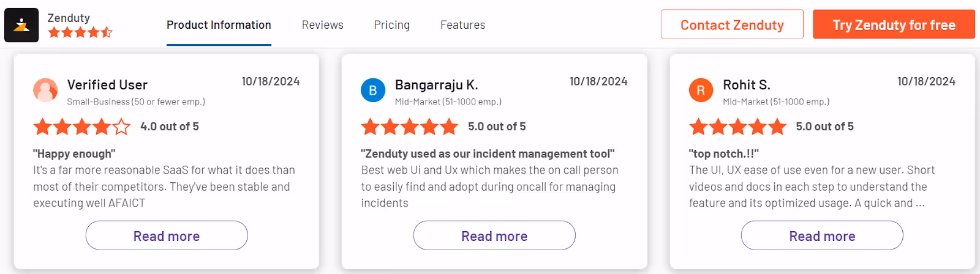Click the "Zenduty used as our incident management tool" title
The image size is (980, 274).
coord(488,154)
